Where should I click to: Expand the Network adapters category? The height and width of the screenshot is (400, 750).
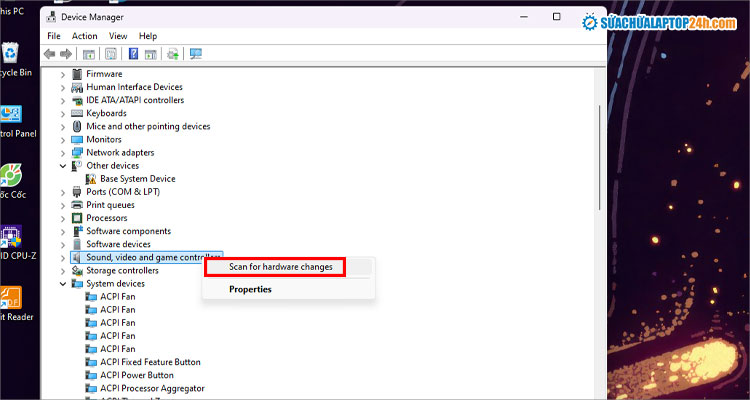pyautogui.click(x=64, y=153)
